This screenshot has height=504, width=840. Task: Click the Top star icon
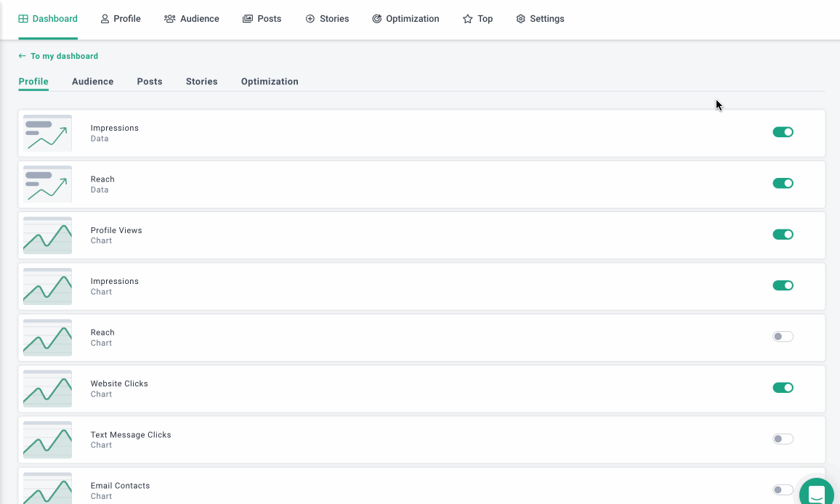pyautogui.click(x=468, y=19)
